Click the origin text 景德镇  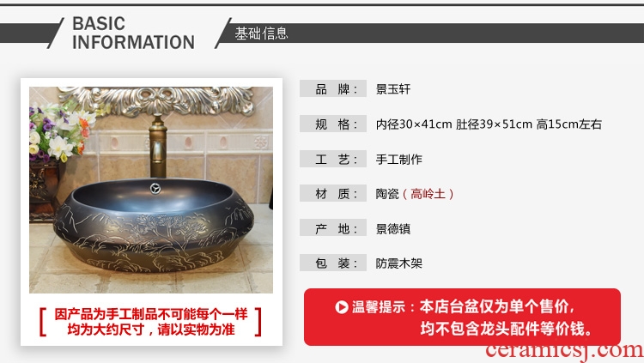point(393,229)
